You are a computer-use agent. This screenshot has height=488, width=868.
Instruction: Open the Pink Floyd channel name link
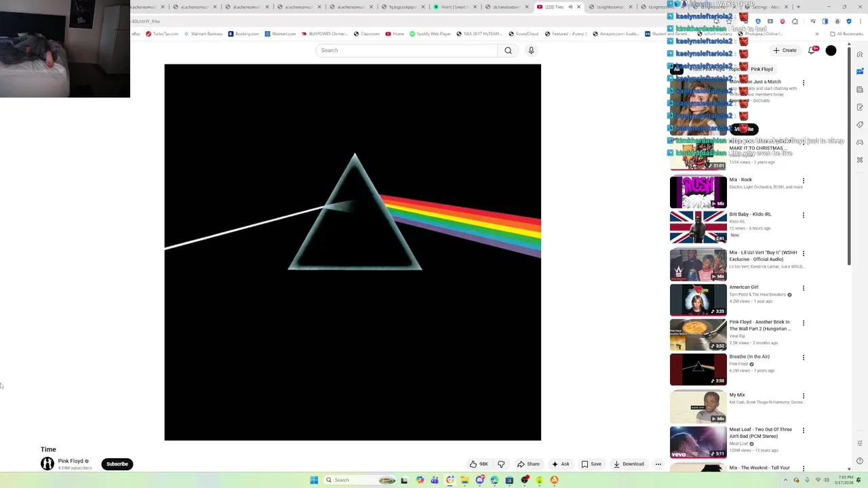click(x=71, y=461)
